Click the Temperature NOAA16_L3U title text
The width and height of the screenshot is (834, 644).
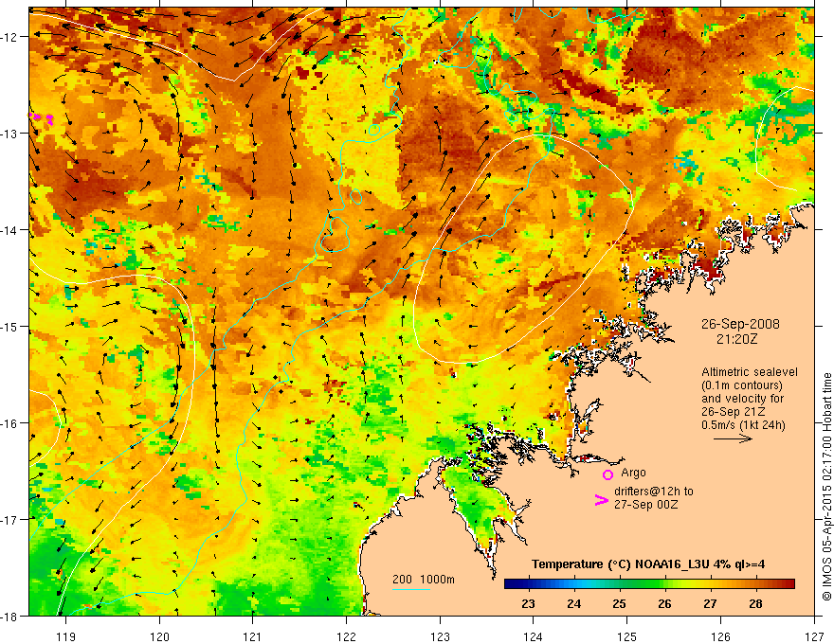pos(648,564)
